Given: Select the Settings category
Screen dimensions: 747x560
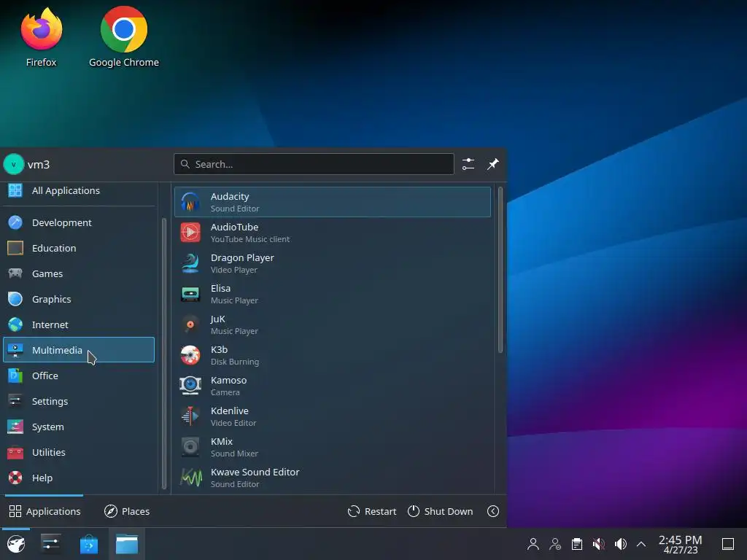Looking at the screenshot, I should click(79, 402).
